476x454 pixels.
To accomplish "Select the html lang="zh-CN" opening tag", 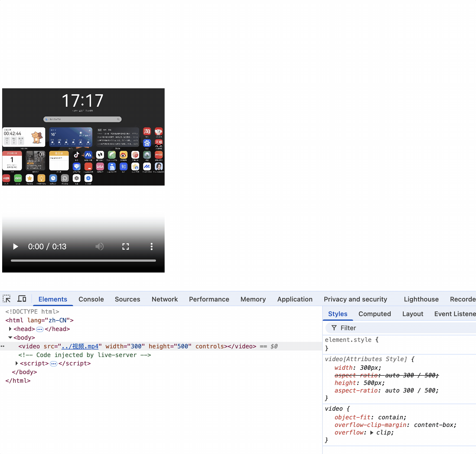I will [40, 320].
